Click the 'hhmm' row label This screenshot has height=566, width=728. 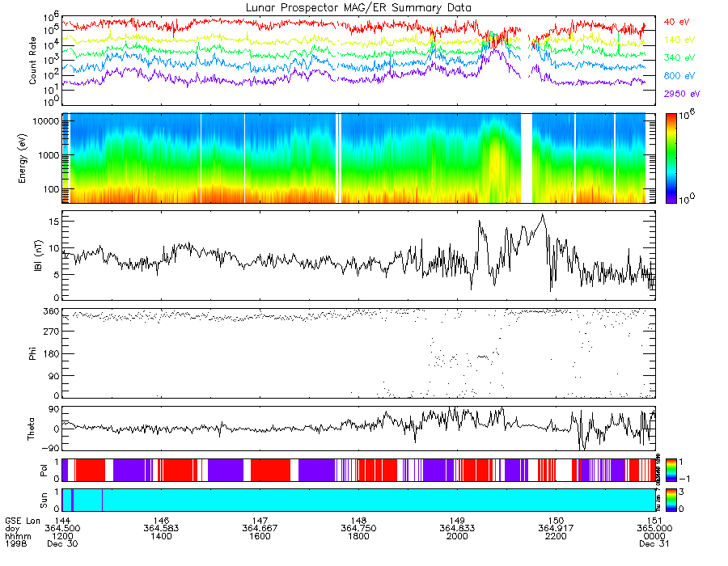[18, 536]
